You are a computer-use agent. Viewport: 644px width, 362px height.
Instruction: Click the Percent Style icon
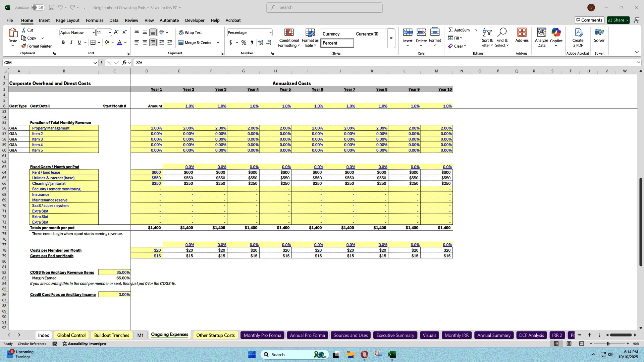(244, 43)
